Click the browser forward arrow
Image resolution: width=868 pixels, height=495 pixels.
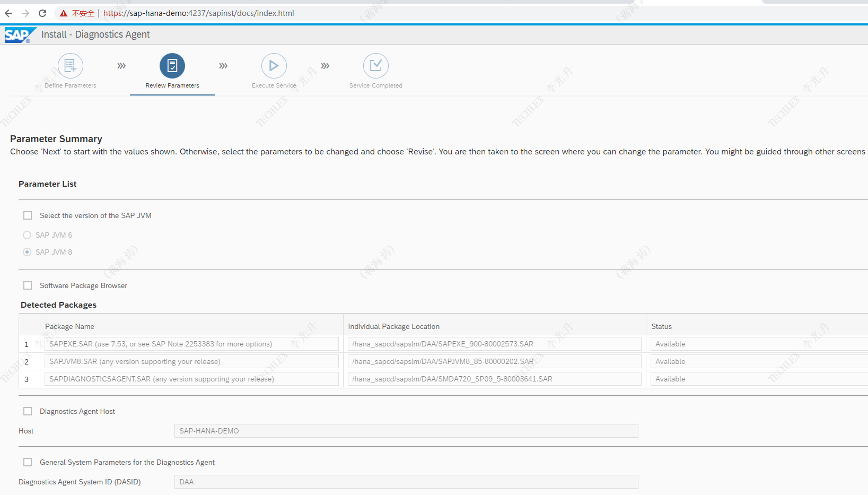(x=25, y=13)
